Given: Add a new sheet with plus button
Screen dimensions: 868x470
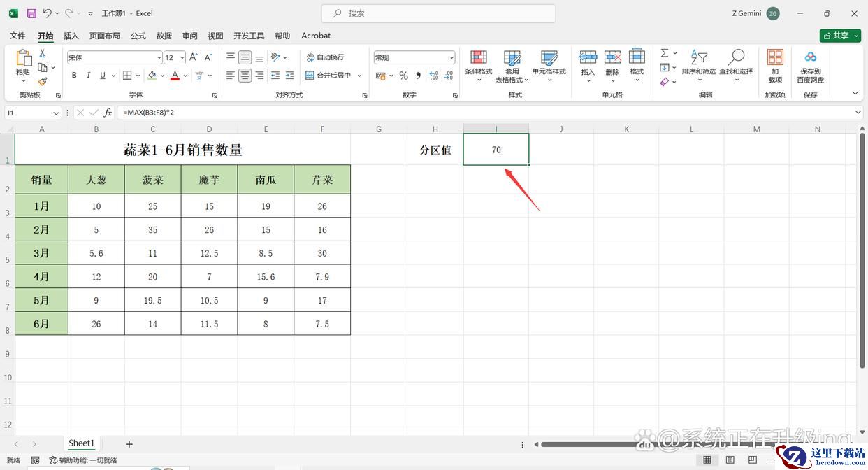Looking at the screenshot, I should [129, 444].
